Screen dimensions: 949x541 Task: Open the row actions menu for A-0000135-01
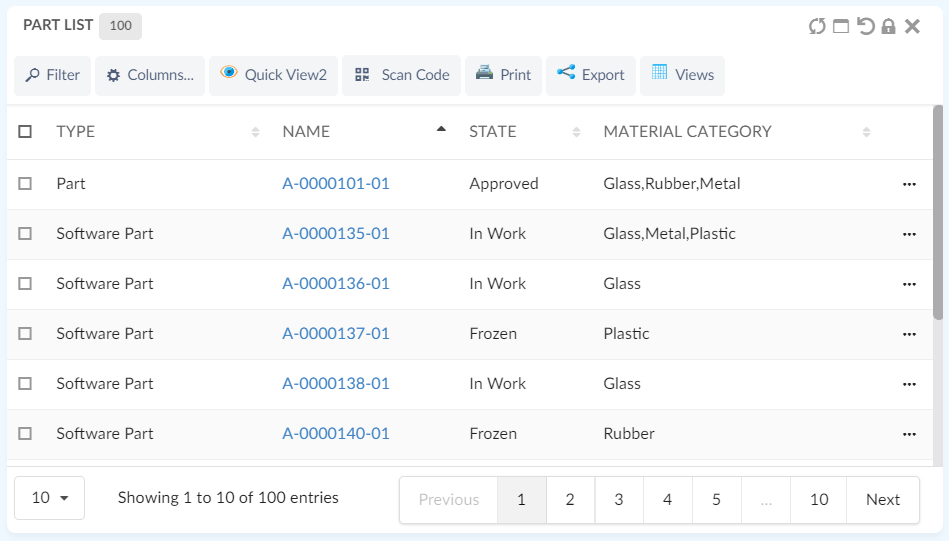(x=909, y=234)
